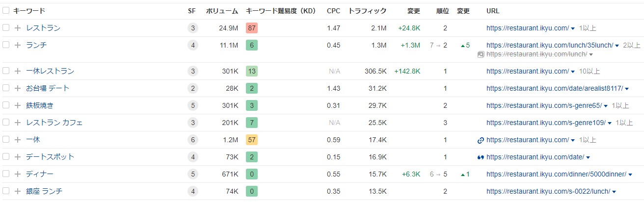The height and width of the screenshot is (202, 644).
Task: Tick the select-all checkbox in the header
Action: pyautogui.click(x=6, y=10)
